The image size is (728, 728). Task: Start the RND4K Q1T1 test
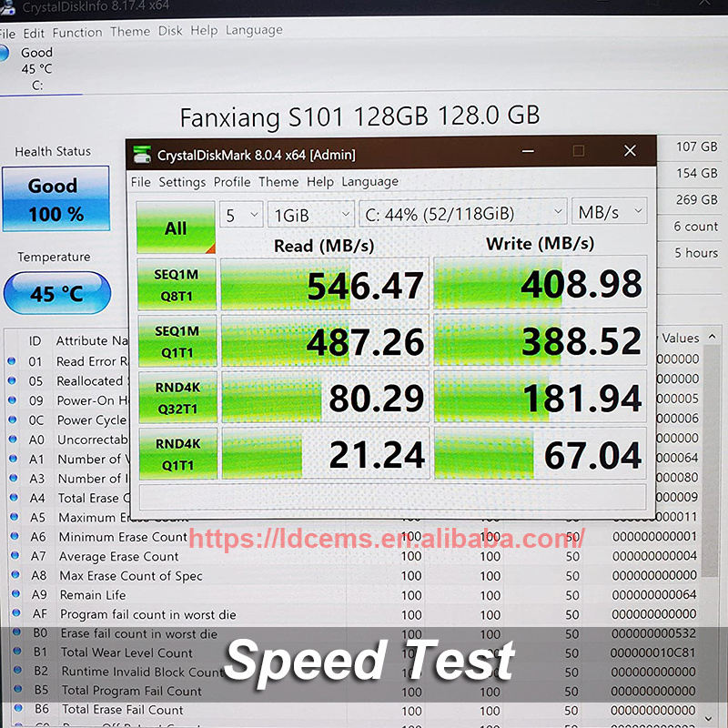coord(178,453)
